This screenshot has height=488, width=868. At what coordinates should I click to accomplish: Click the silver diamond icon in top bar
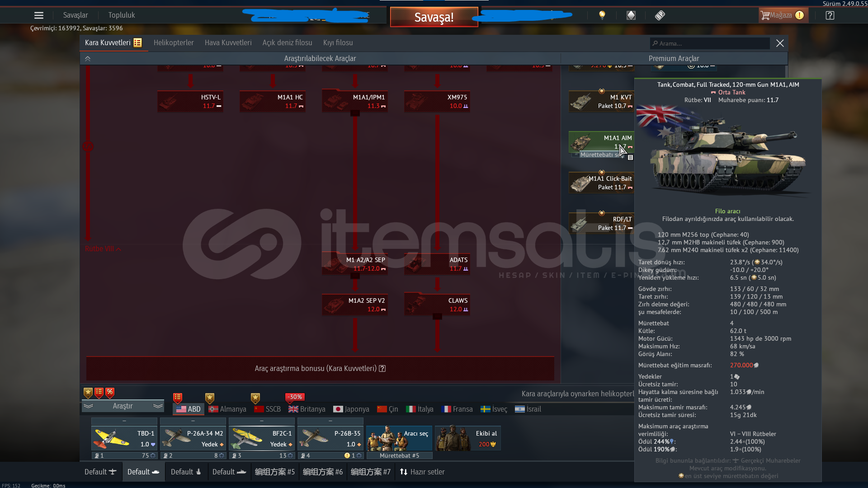(x=631, y=15)
